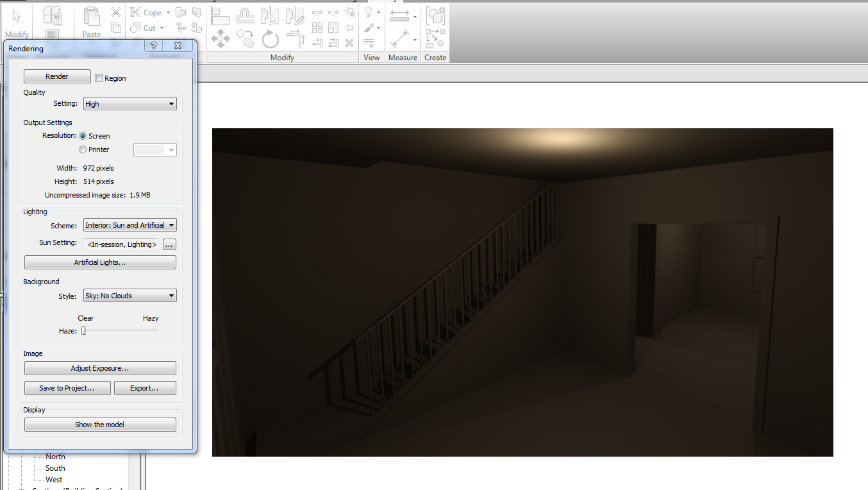
Task: Select the Copy tool with two circles
Action: point(246,39)
